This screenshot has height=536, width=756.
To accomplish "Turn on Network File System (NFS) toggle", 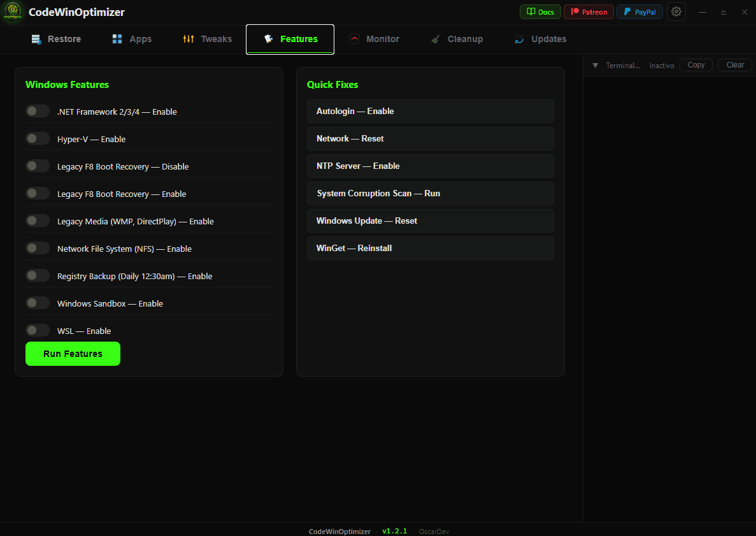I will [38, 249].
